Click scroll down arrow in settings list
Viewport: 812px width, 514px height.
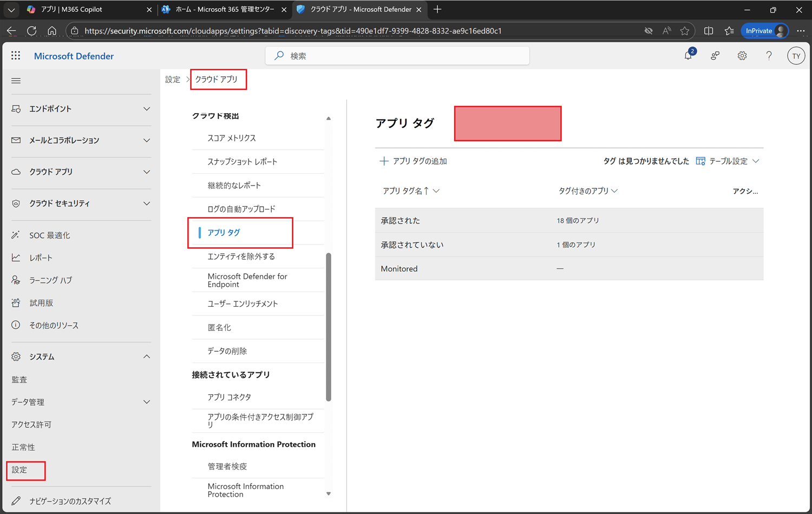[329, 493]
